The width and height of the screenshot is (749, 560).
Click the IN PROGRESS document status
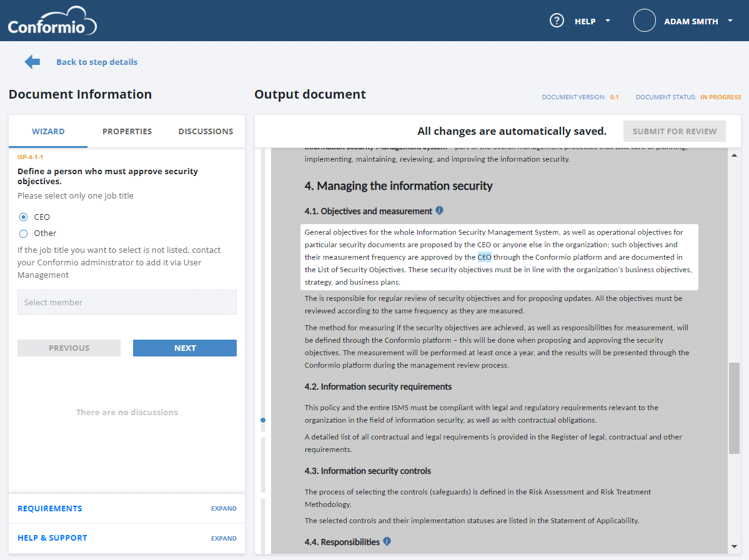click(721, 97)
